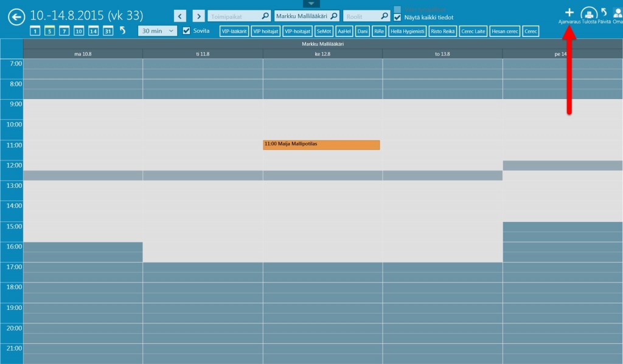Select the VIP-lääkärit filter button
The image size is (623, 364).
click(x=234, y=31)
